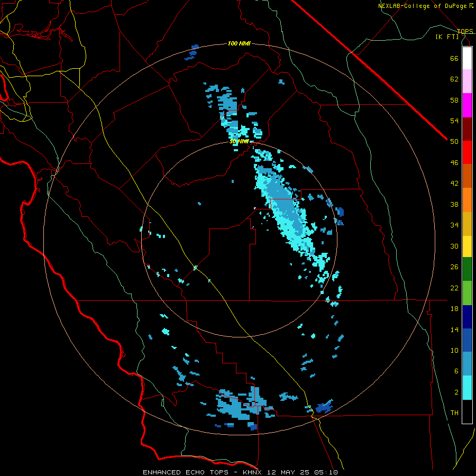Viewport: 476px width, 476px height.
Task: Click the 58 value on legend
Action: pyautogui.click(x=454, y=100)
